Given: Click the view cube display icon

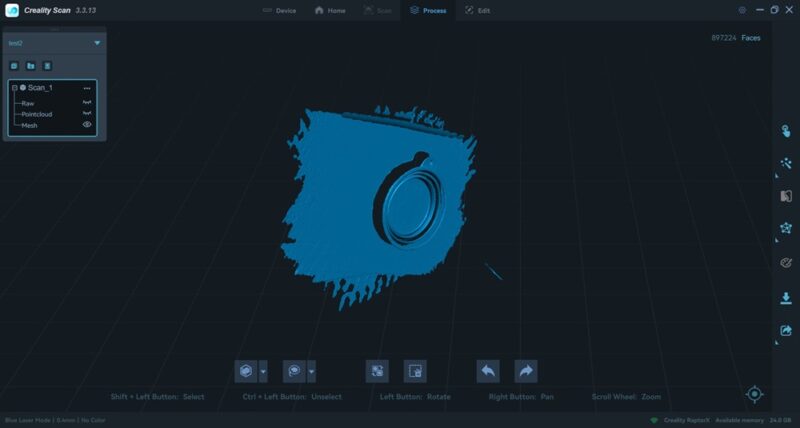Looking at the screenshot, I should pyautogui.click(x=245, y=371).
